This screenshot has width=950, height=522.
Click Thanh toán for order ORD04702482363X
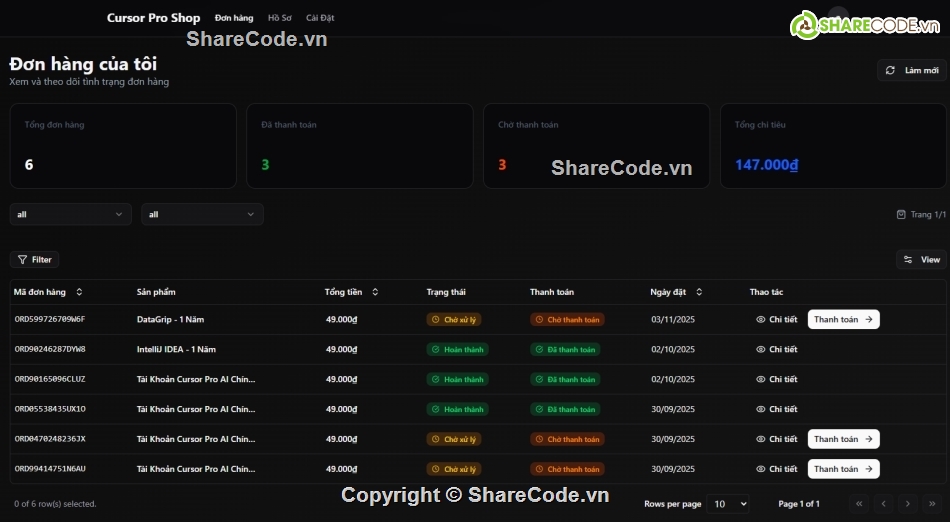[x=843, y=439]
